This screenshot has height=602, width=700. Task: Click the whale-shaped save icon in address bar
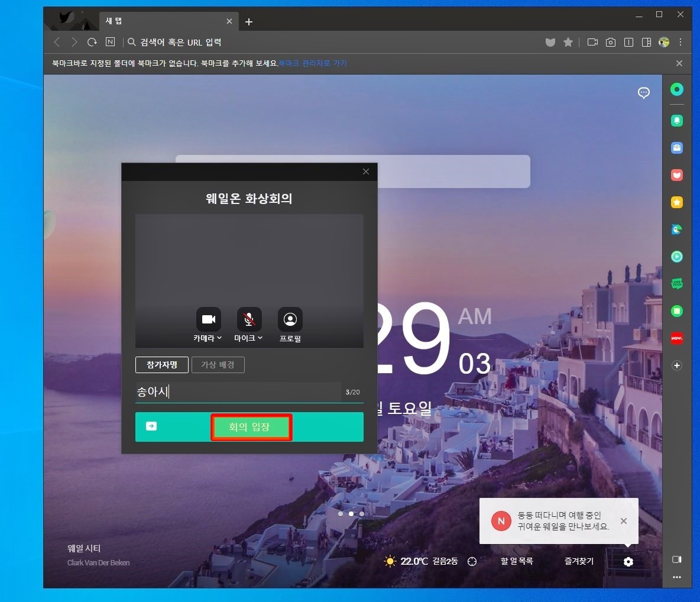pyautogui.click(x=550, y=43)
